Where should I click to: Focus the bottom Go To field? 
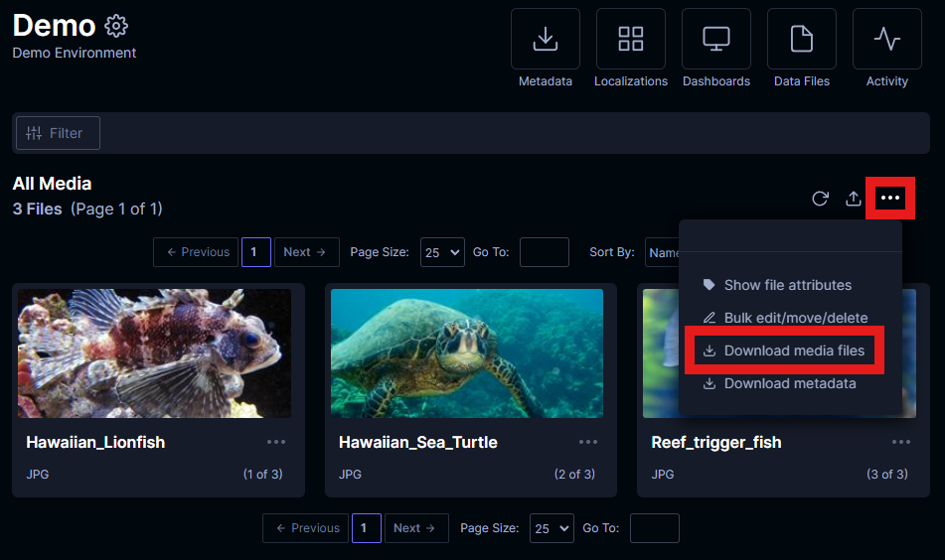tap(655, 528)
